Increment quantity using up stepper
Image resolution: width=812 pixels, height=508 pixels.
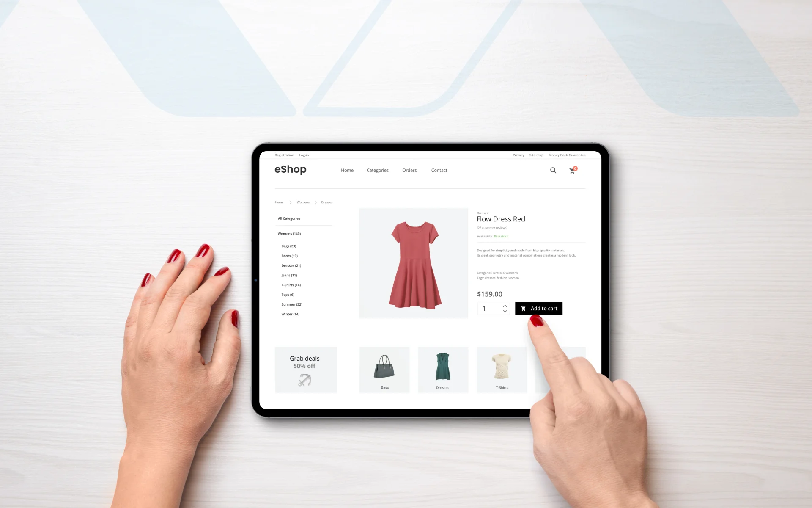505,306
